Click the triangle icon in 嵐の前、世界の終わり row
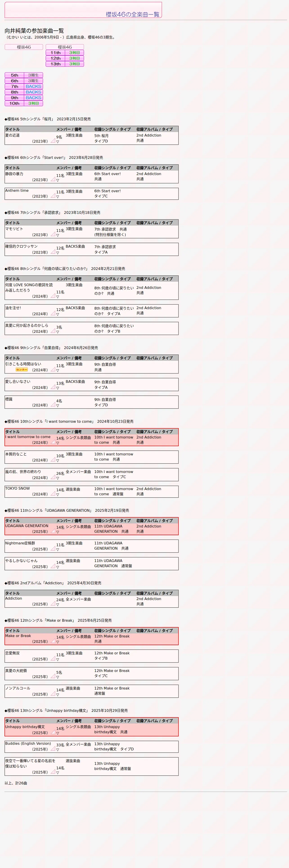 (53, 477)
